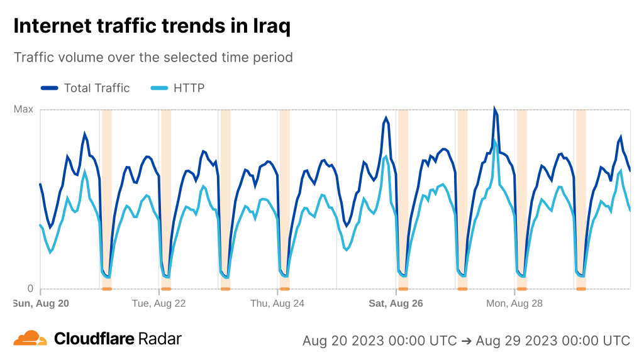Select the Sat, Aug 26 axis label
The image size is (644, 362).
[396, 303]
